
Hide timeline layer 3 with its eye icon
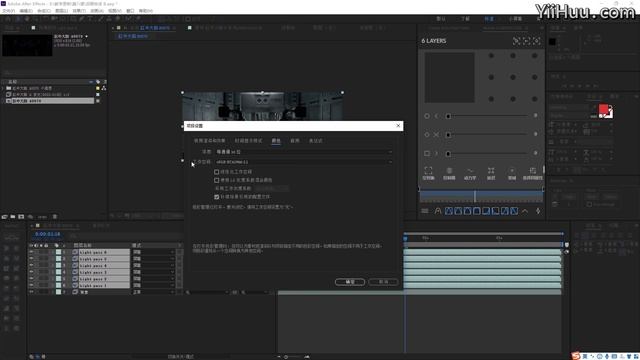click(31, 265)
